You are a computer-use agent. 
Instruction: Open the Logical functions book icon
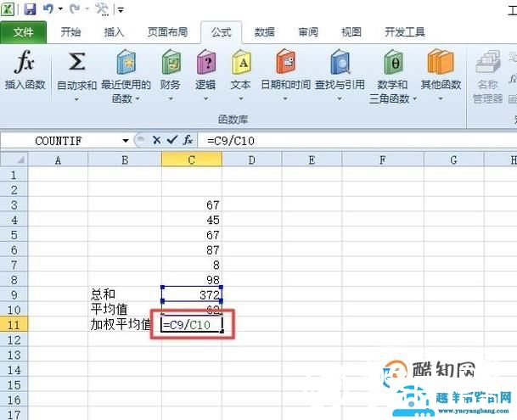205,62
